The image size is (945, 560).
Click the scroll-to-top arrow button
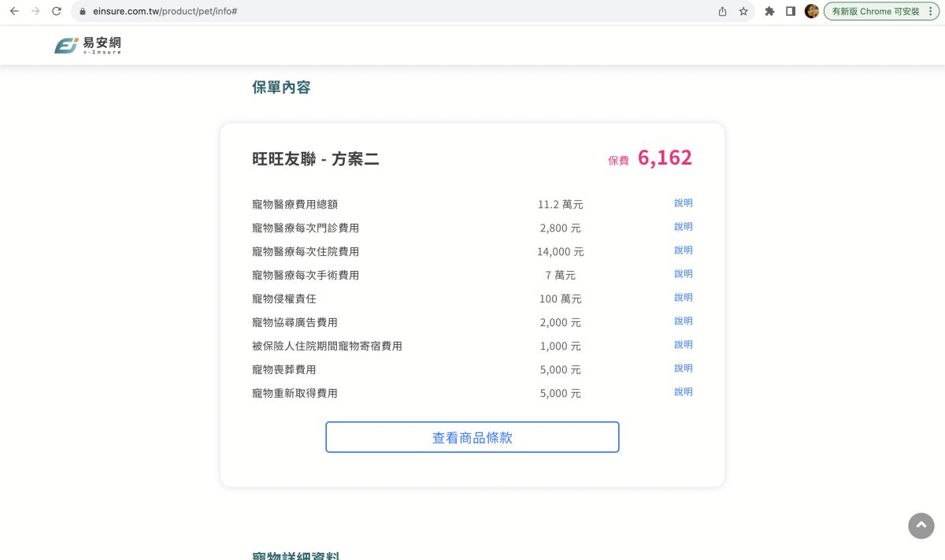(x=921, y=525)
